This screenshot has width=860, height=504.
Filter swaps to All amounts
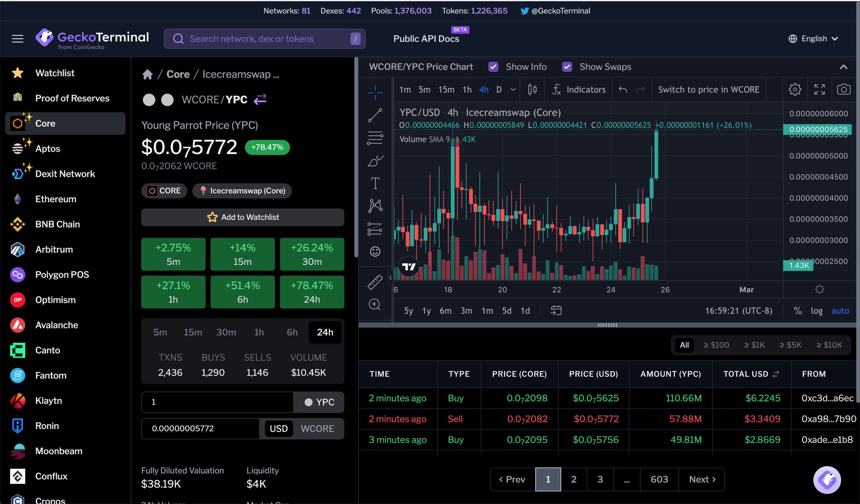pyautogui.click(x=684, y=345)
